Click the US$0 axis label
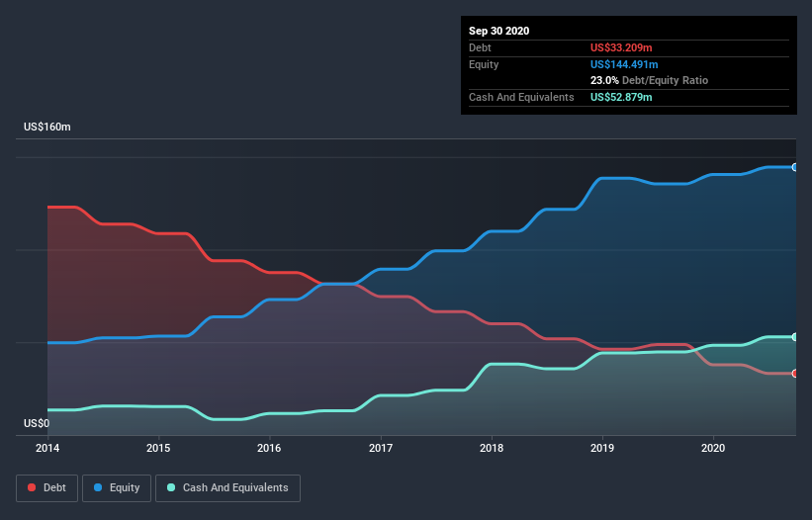The width and height of the screenshot is (812, 520). pyautogui.click(x=37, y=423)
